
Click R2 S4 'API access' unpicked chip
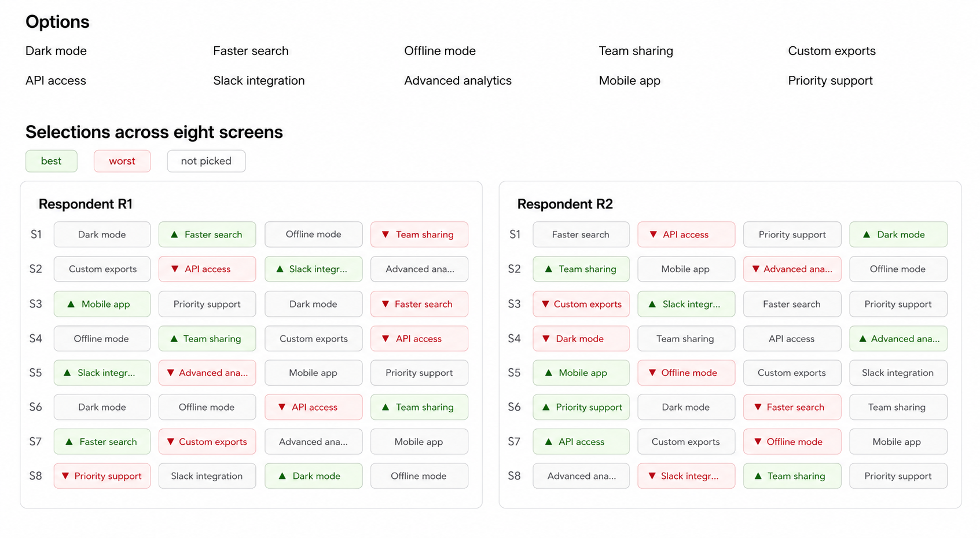point(792,338)
